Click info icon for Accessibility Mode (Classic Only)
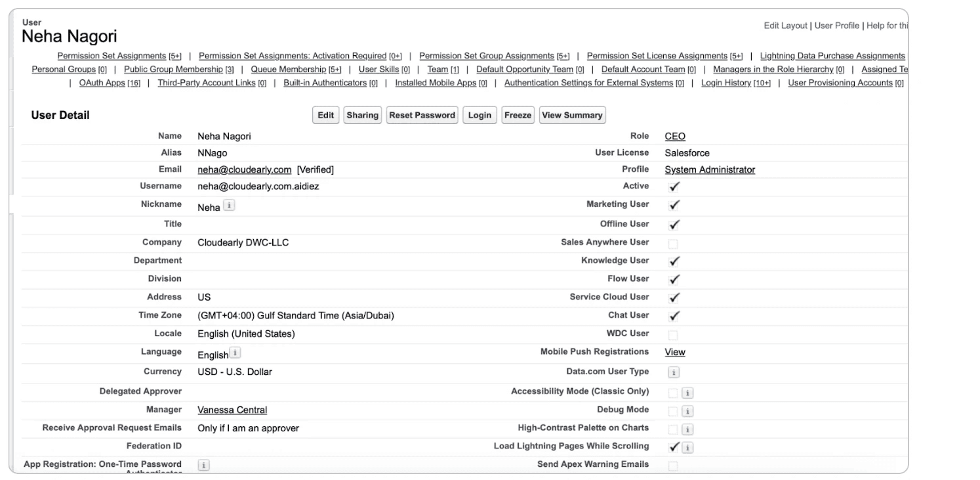 [x=687, y=393]
